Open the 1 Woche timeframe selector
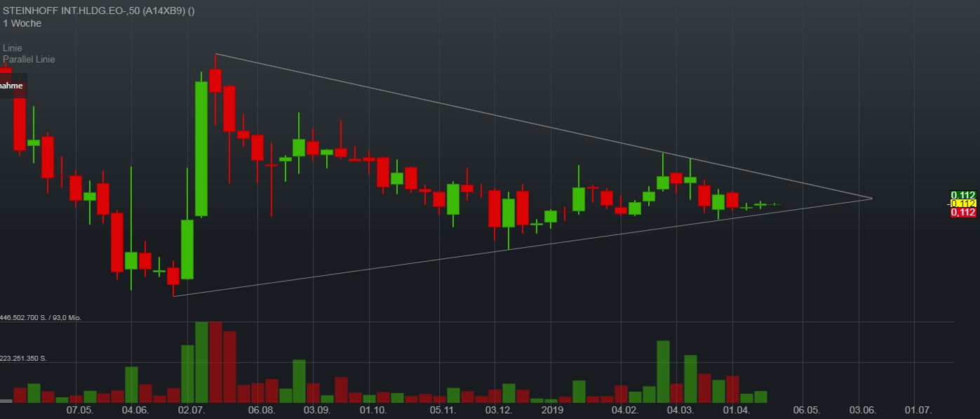Viewport: 980px width, 419px height. tap(22, 23)
